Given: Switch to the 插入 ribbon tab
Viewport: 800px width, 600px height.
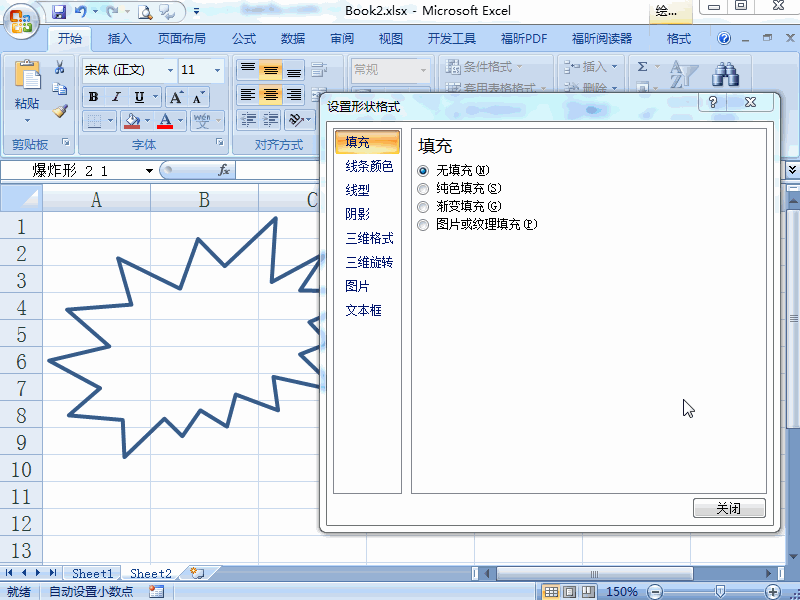Looking at the screenshot, I should click(119, 38).
